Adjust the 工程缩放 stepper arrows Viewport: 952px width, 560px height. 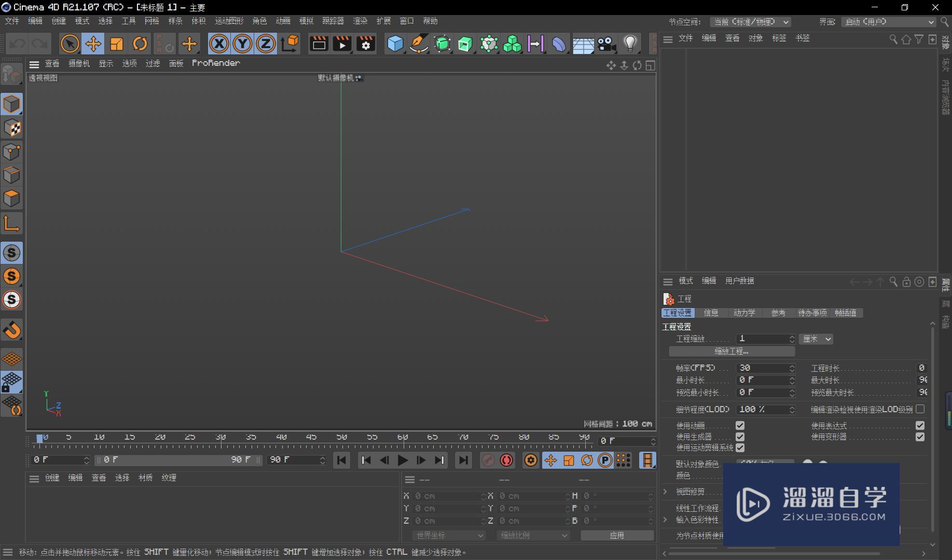[x=792, y=339]
